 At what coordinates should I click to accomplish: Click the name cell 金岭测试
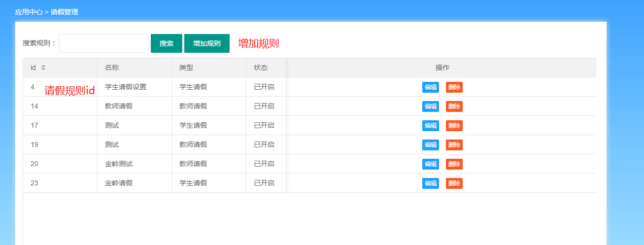(135, 164)
